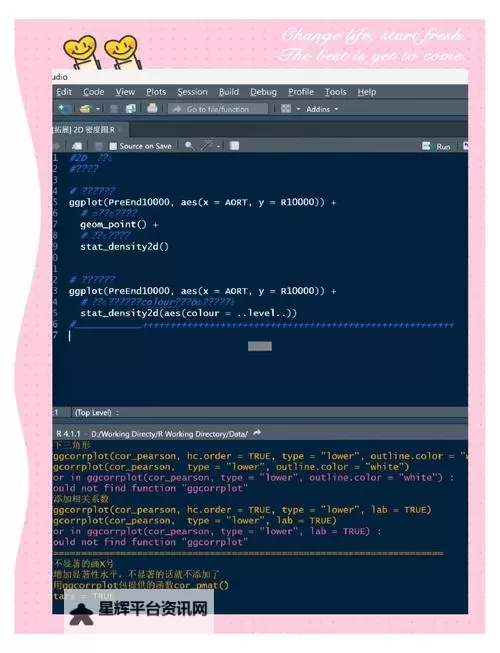
Task: Click the New File icon
Action: (x=64, y=109)
